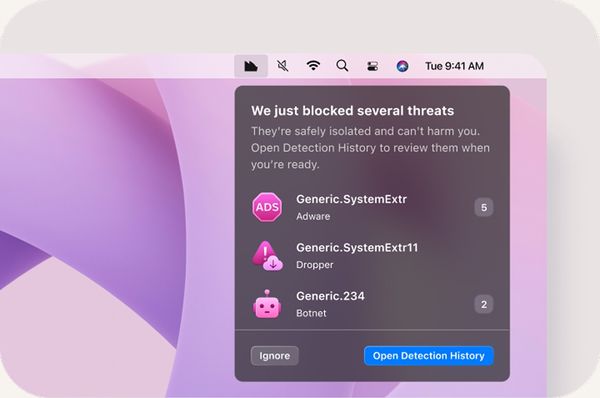Click the ADS adware threat icon

click(x=267, y=207)
